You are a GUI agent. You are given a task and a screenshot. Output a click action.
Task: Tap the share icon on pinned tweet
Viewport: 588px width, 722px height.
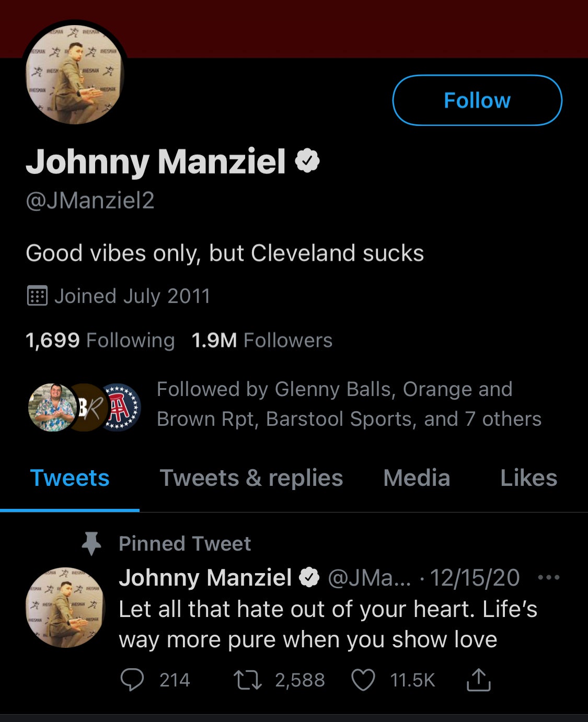(478, 680)
